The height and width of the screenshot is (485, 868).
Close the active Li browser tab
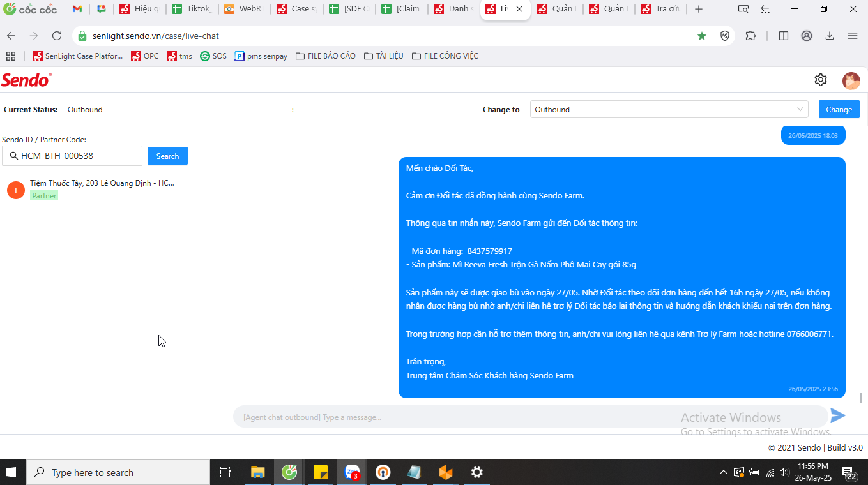(x=519, y=9)
